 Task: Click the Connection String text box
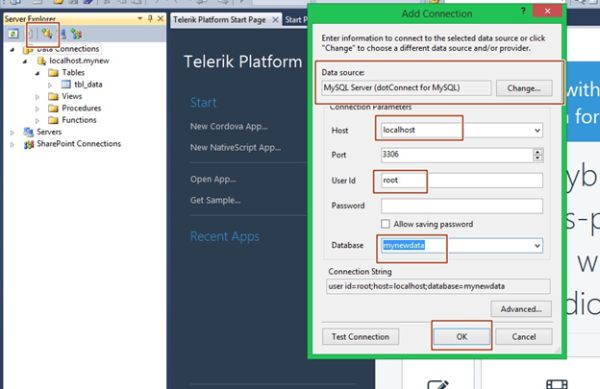tap(438, 286)
